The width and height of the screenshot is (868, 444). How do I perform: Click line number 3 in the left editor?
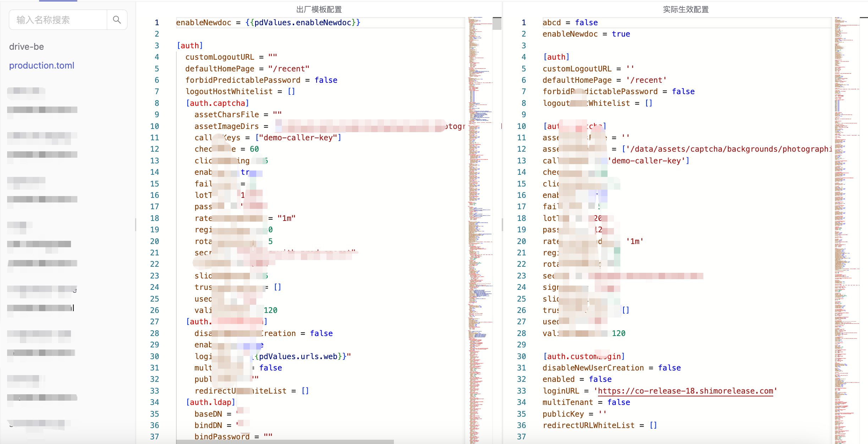point(156,45)
